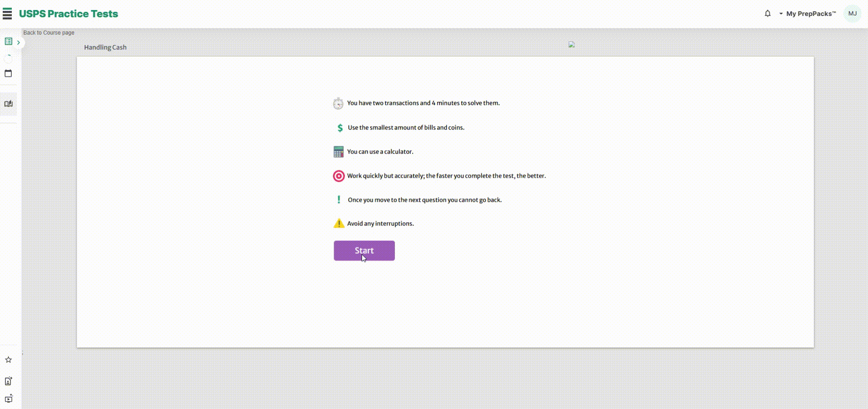
Task: Click the red target icon
Action: coord(339,176)
